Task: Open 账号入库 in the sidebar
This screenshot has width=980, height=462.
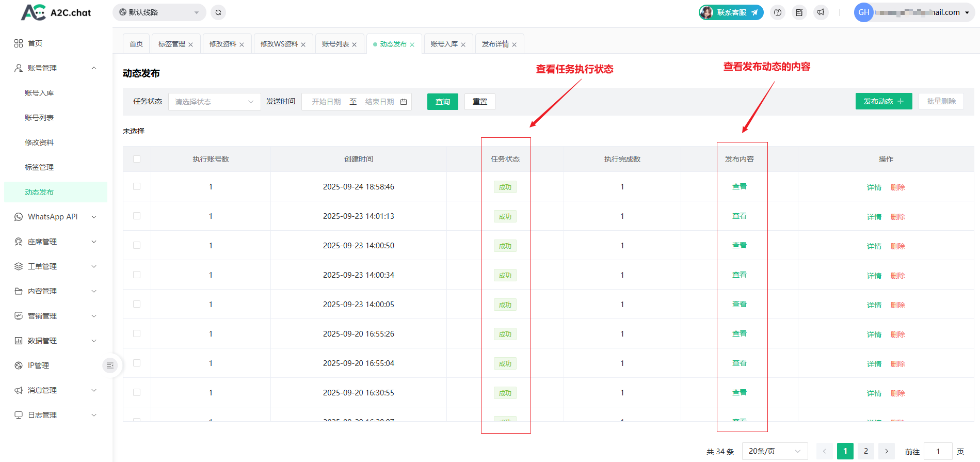Action: 39,93
